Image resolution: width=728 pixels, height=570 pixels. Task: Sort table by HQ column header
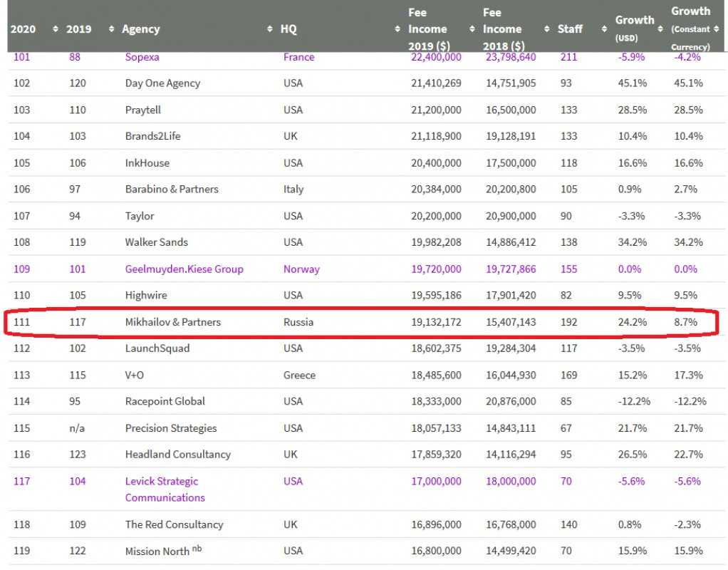[288, 28]
